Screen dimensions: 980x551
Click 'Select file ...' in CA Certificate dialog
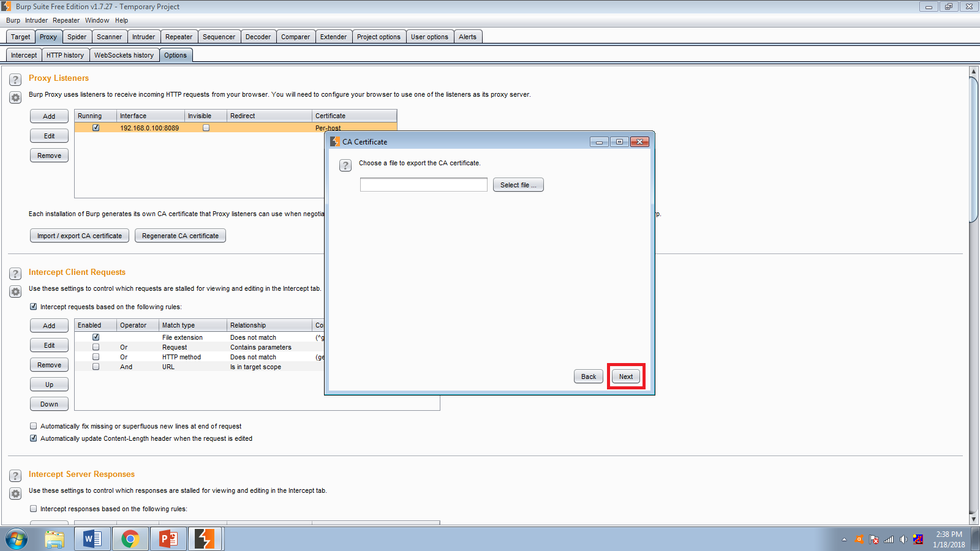518,185
